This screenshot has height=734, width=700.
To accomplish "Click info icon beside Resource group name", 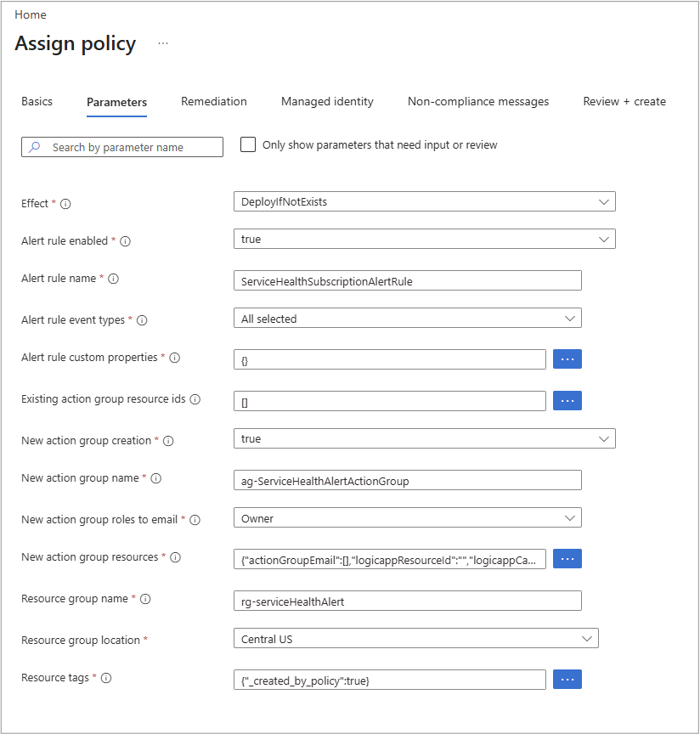I will pos(145,599).
